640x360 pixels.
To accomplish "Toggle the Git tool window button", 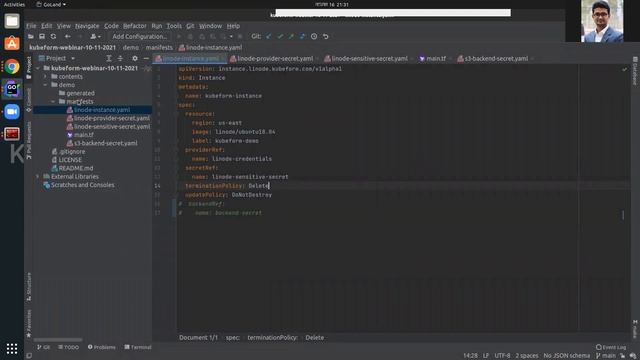I will [x=43, y=347].
